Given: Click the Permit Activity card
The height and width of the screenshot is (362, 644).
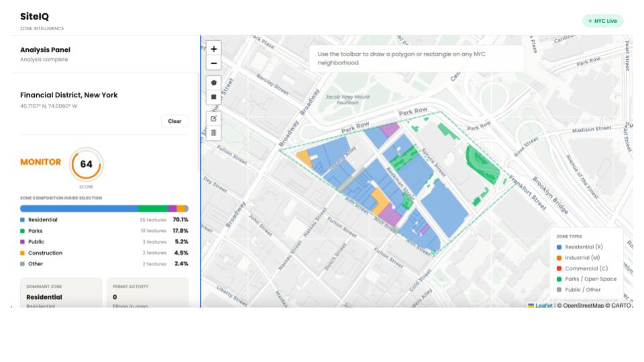Looking at the screenshot, I should pyautogui.click(x=148, y=293).
